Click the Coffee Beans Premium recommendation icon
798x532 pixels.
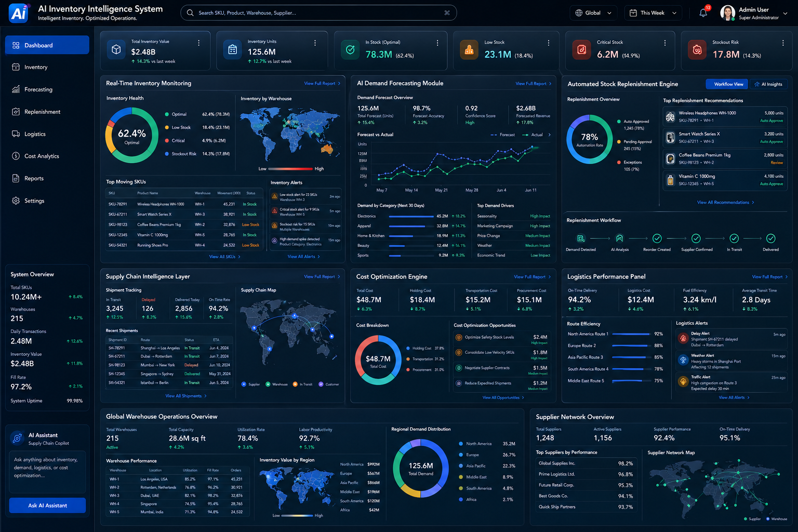[670, 159]
